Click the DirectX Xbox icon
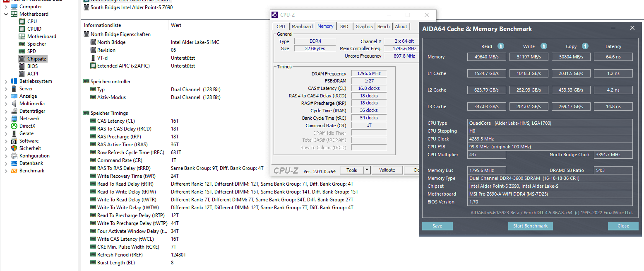The height and width of the screenshot is (271, 644). (x=14, y=126)
